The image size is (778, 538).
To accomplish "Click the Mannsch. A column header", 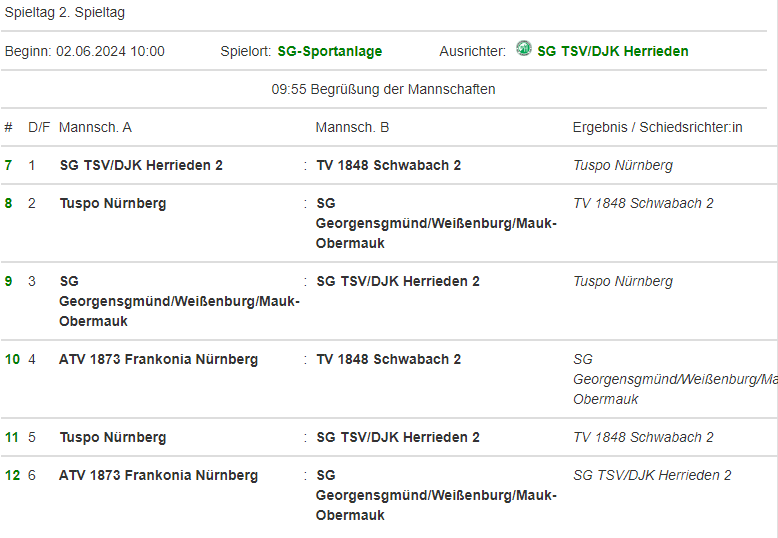I will coord(95,128).
